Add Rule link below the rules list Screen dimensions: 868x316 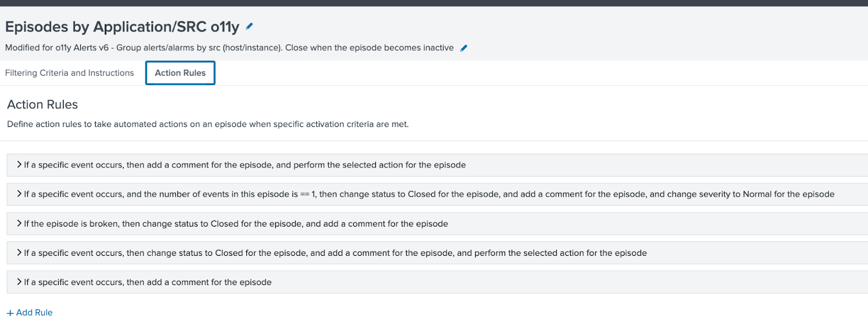(30, 312)
